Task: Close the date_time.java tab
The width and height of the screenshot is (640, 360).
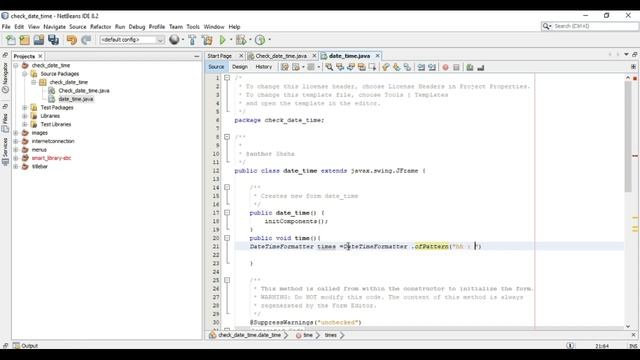Action: [378, 56]
